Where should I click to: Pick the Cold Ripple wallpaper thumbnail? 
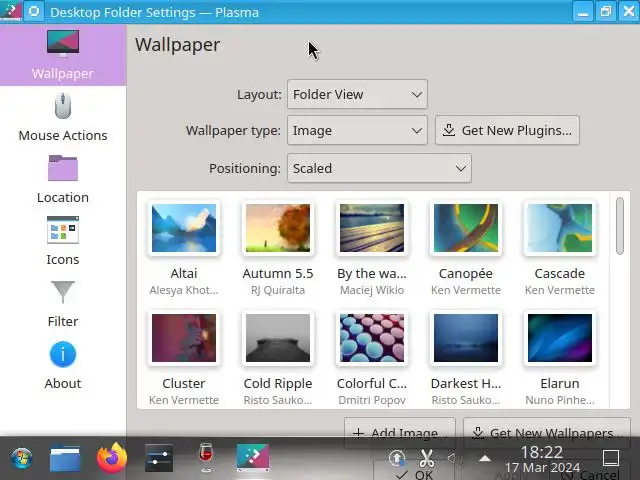click(278, 338)
